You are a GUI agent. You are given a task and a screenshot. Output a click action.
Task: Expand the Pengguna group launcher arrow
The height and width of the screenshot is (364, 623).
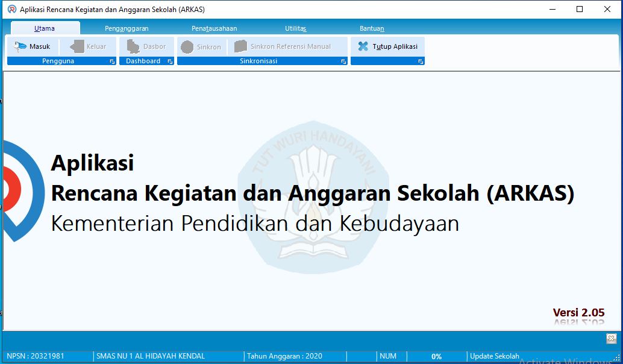112,61
